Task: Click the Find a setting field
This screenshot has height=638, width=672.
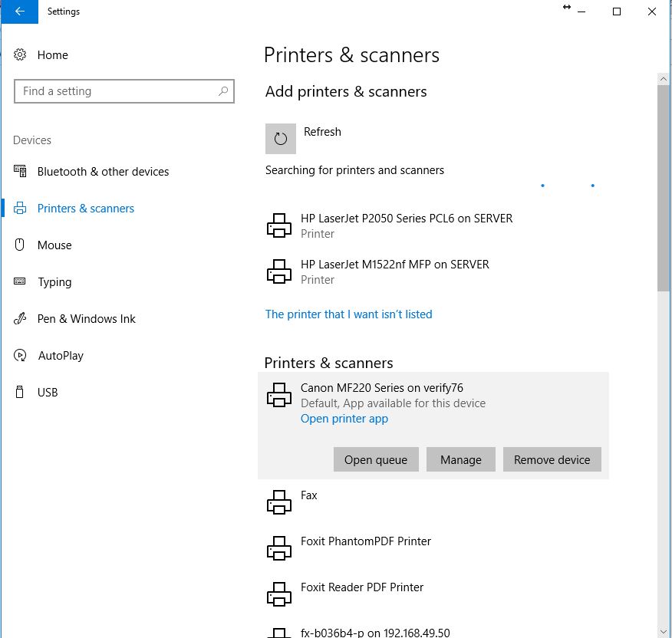Action: pos(124,91)
